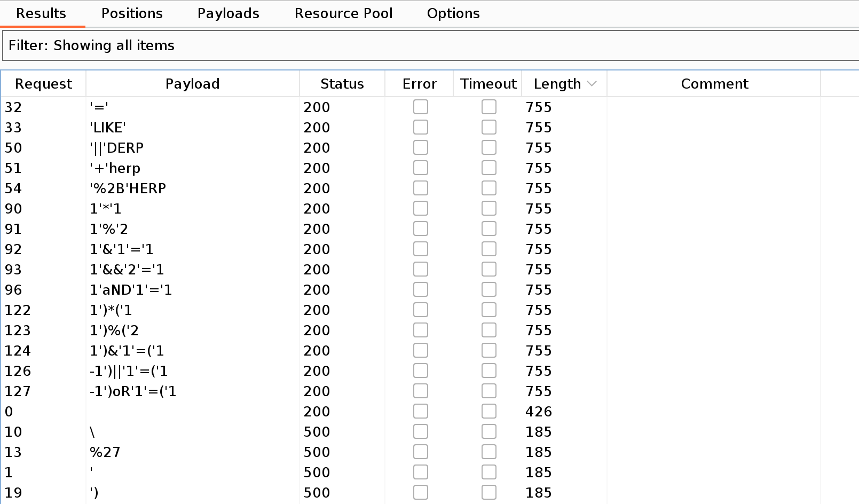
Task: Open the Options tab
Action: tap(453, 13)
